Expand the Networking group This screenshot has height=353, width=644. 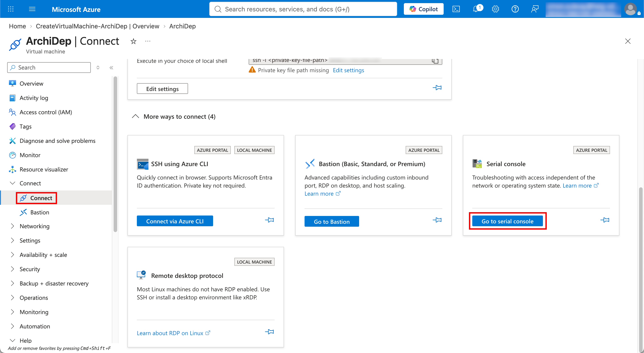[12, 226]
